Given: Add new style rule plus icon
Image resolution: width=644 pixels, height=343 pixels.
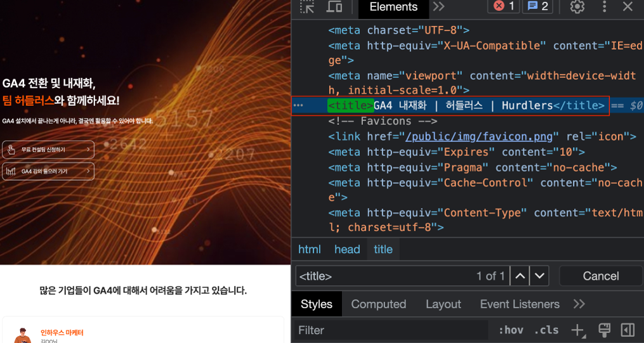Looking at the screenshot, I should [578, 330].
